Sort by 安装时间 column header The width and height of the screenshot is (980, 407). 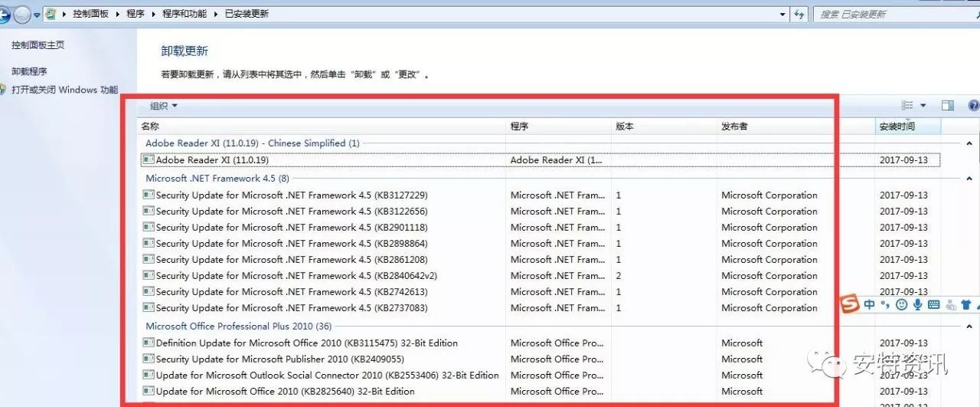click(x=908, y=126)
